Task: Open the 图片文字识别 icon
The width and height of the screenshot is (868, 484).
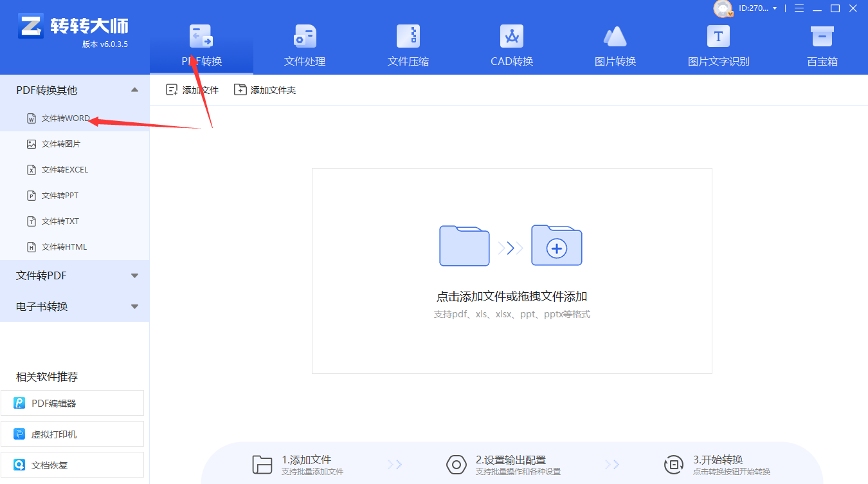Action: click(718, 36)
